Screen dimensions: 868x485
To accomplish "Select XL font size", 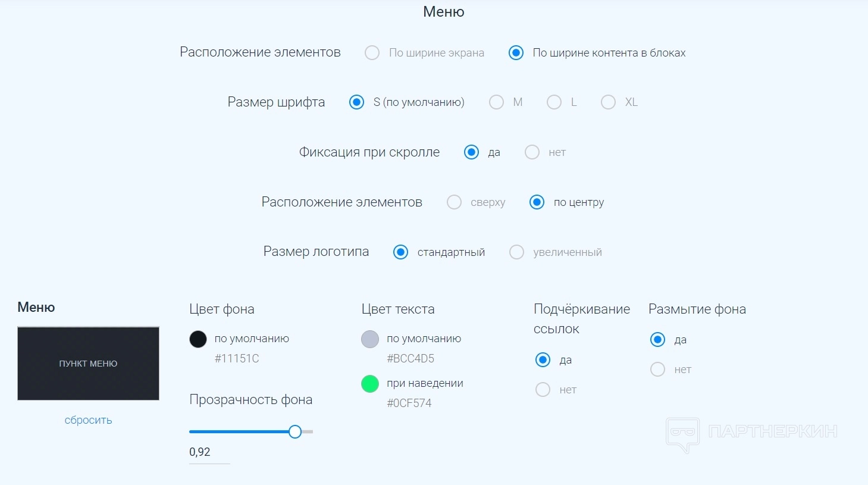I will tap(608, 102).
